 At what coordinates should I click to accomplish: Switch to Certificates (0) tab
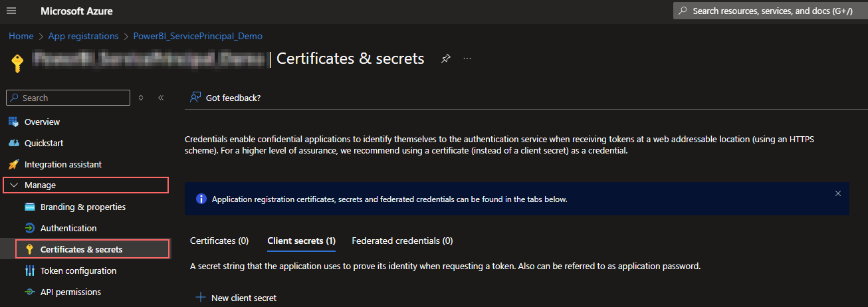[x=219, y=241]
